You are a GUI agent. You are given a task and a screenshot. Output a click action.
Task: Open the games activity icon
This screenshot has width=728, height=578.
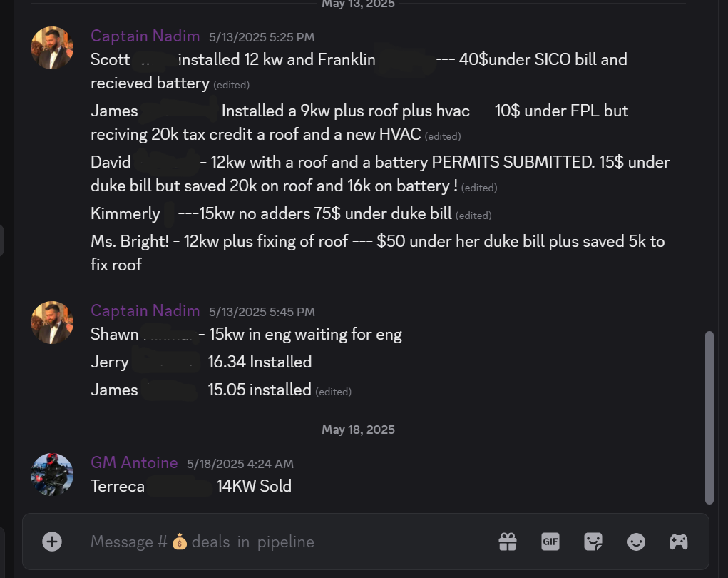pyautogui.click(x=678, y=542)
